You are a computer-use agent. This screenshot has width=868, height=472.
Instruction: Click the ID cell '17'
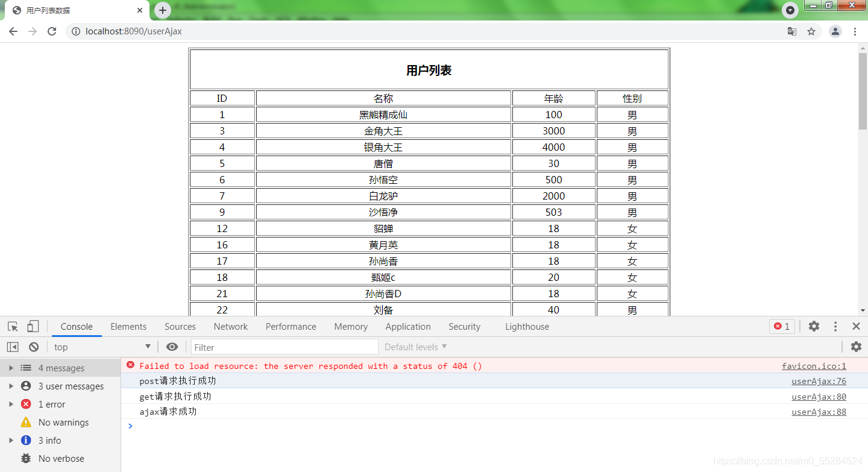point(222,261)
